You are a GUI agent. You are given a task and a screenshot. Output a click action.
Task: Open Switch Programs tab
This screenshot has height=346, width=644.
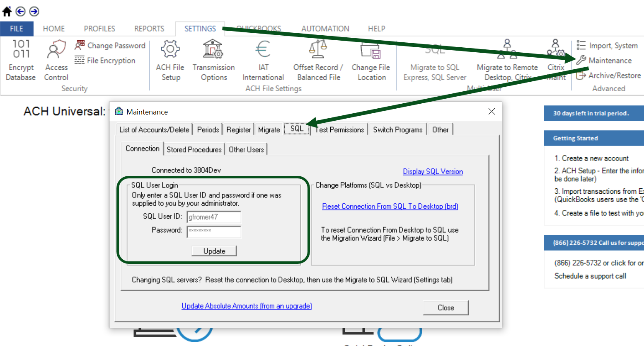(398, 129)
